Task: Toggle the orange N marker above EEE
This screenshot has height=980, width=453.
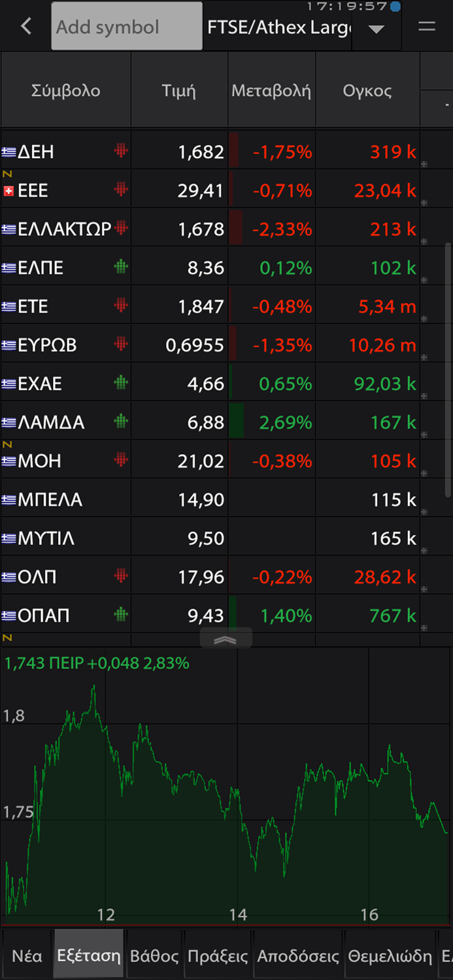Action: 6,174
